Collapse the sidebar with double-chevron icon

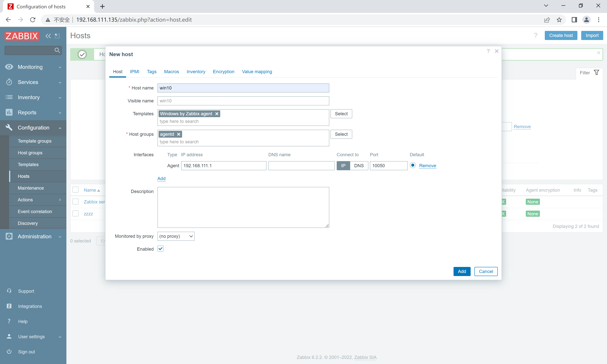click(x=48, y=36)
